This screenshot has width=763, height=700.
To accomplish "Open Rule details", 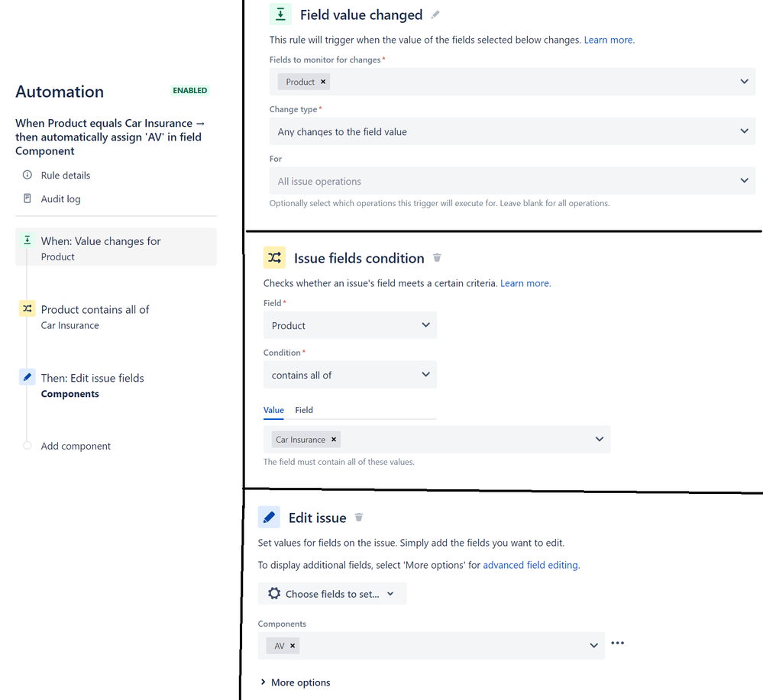I will point(65,175).
